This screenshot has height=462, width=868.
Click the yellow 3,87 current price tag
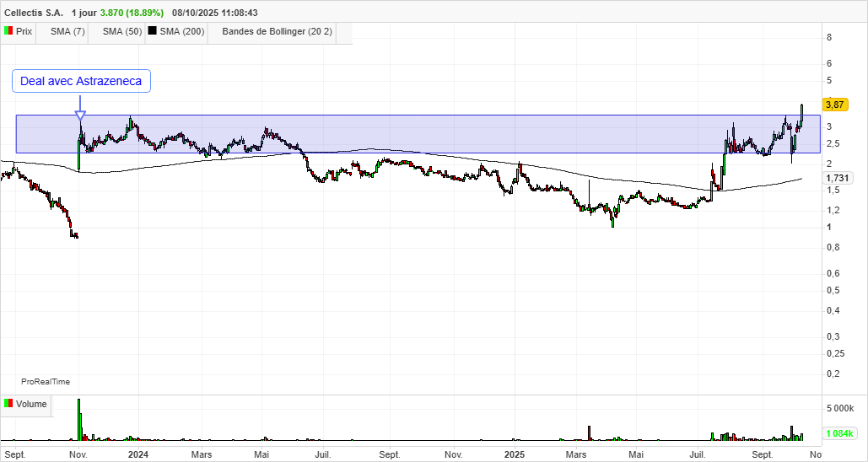point(835,104)
